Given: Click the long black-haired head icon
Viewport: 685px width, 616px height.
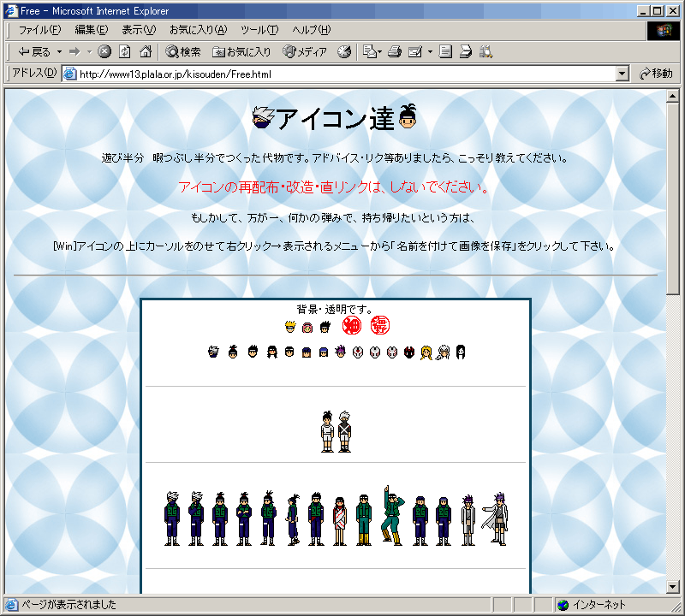Looking at the screenshot, I should [461, 352].
